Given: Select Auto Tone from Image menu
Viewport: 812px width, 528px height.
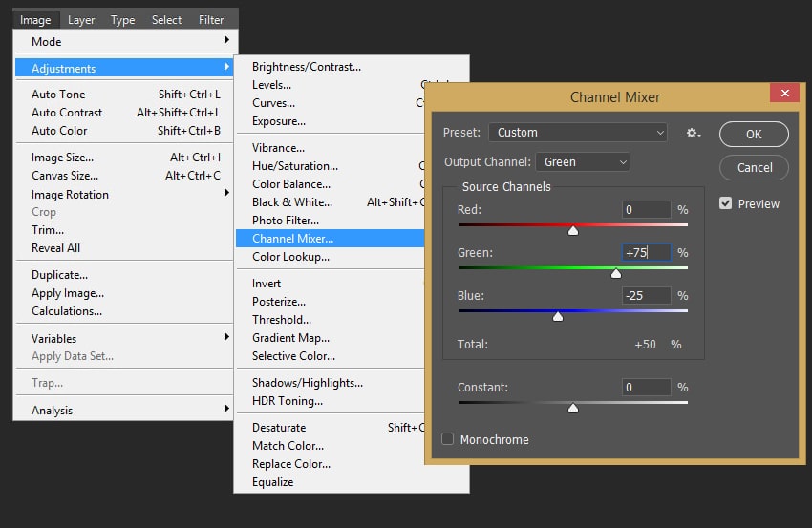Looking at the screenshot, I should coord(59,95).
